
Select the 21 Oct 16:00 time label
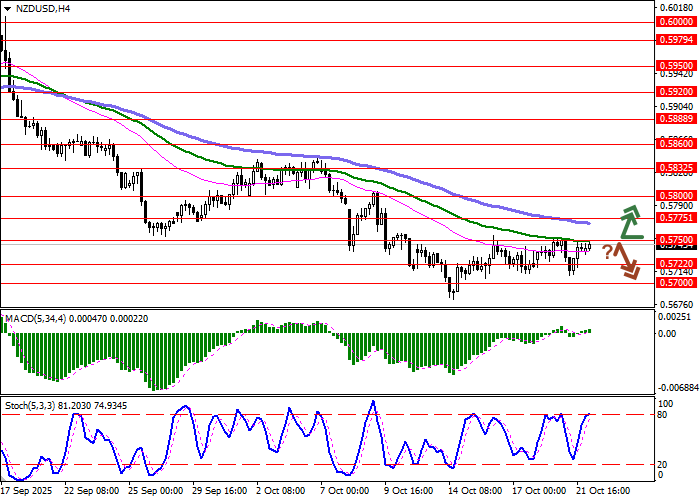[x=605, y=492]
